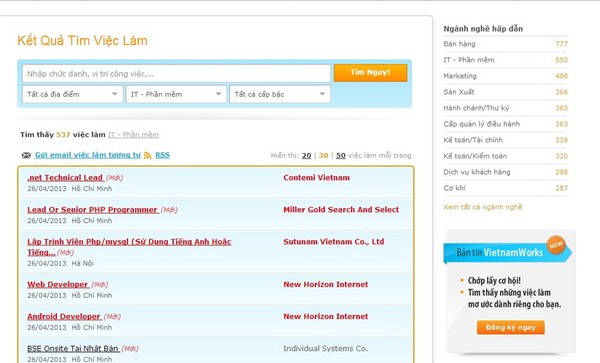Click the 'Ngành nghề hấp dẫn' sidebar heading
Image resolution: width=600 pixels, height=363 pixels.
coord(483,29)
